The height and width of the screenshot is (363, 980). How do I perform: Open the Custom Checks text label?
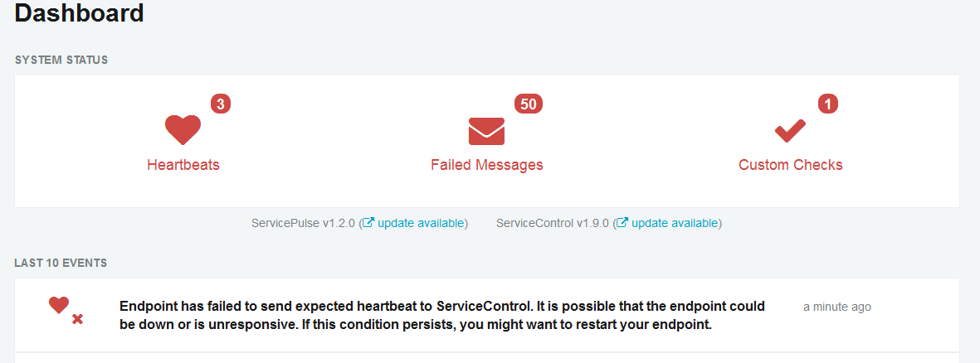[x=791, y=165]
